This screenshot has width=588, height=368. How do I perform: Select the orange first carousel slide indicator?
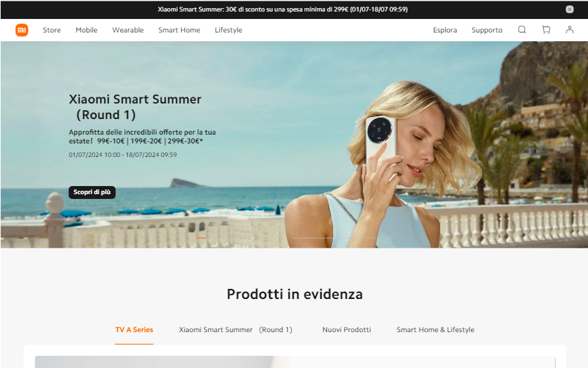(x=201, y=237)
